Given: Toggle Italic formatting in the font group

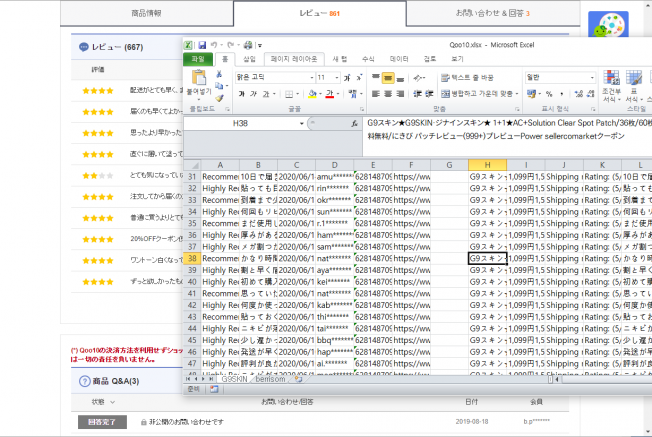Looking at the screenshot, I should (253, 95).
